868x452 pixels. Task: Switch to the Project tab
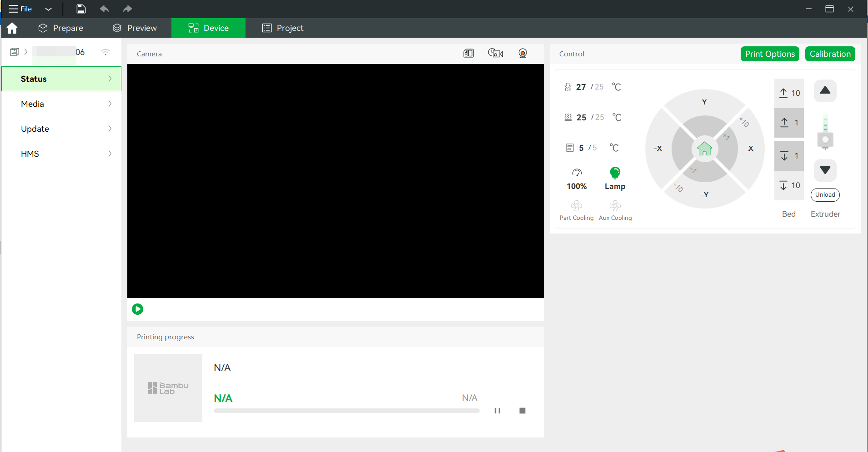[283, 28]
